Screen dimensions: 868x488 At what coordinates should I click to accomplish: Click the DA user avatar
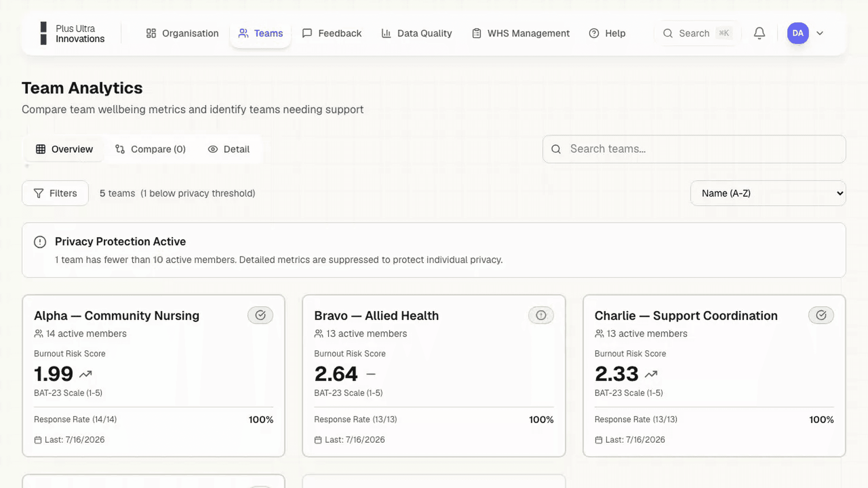click(798, 33)
